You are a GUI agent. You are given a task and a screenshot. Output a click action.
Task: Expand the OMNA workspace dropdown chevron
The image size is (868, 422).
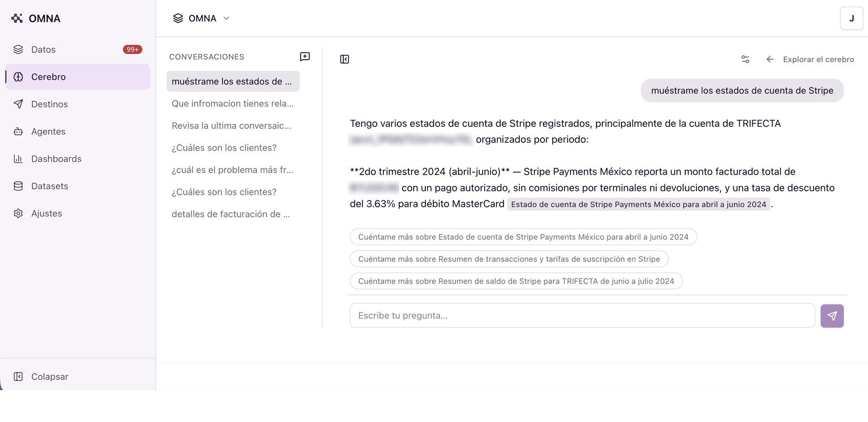[226, 18]
